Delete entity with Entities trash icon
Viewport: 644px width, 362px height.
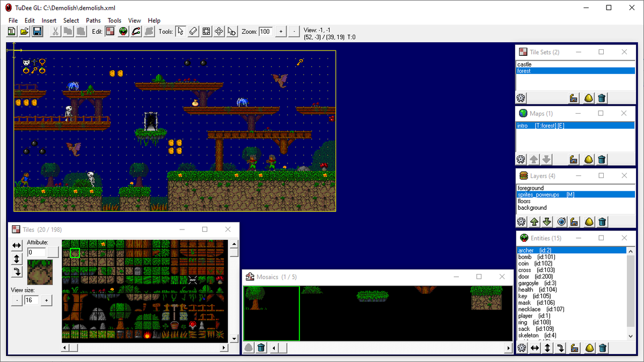(602, 348)
